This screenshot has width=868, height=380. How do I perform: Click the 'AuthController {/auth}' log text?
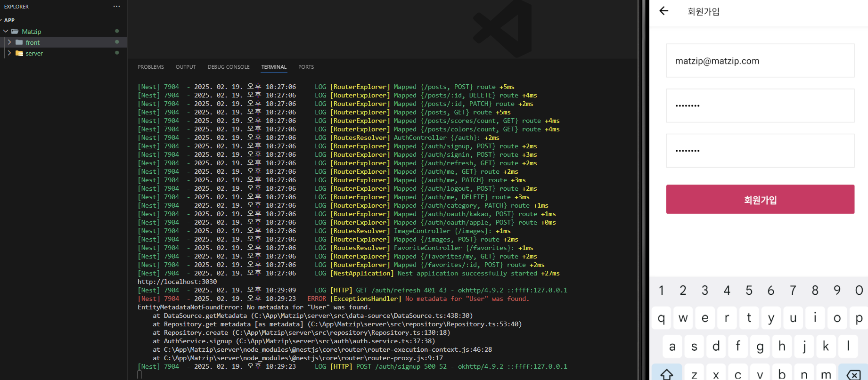437,137
